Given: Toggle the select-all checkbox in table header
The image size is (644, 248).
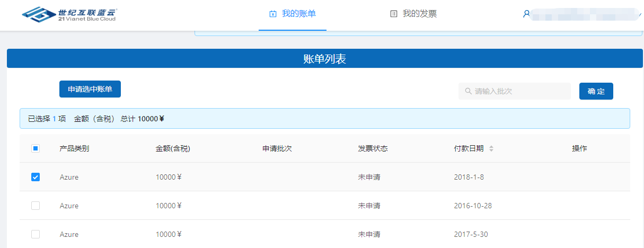Looking at the screenshot, I should pos(36,149).
